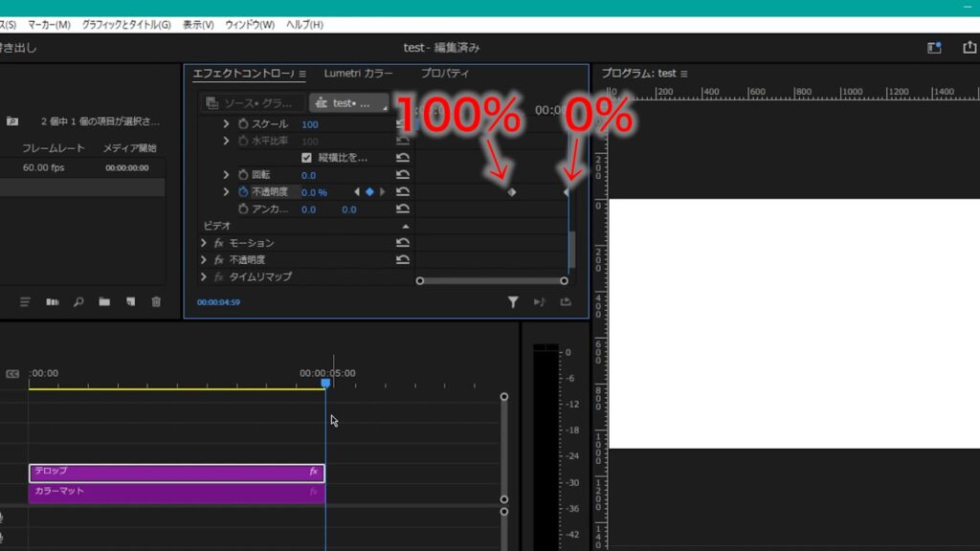Image resolution: width=980 pixels, height=551 pixels.
Task: Select the エフェクトコントロール tab
Action: coord(243,73)
